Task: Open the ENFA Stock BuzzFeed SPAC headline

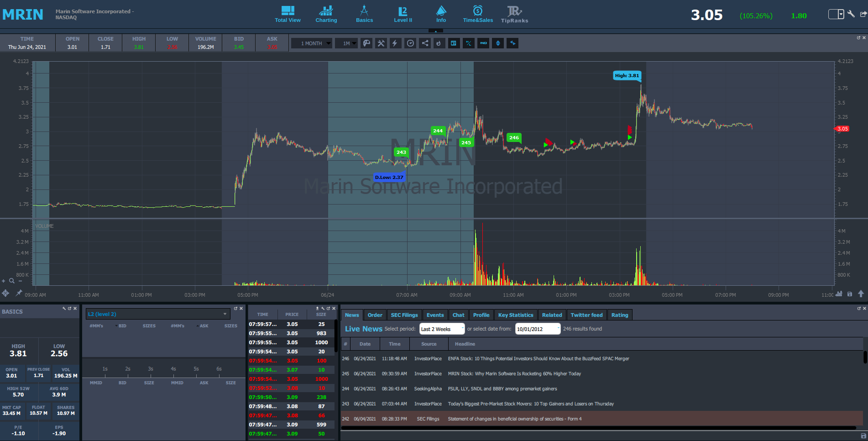Action: click(539, 359)
